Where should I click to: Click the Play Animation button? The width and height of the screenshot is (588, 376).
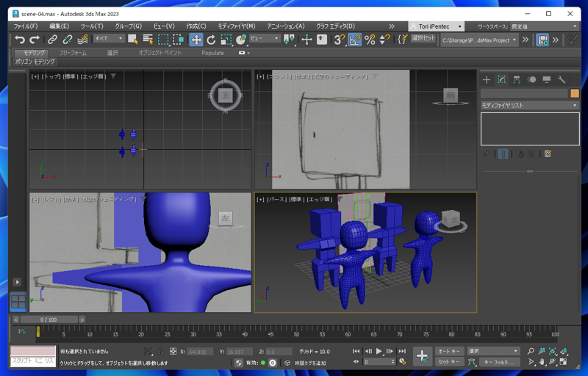pos(379,351)
